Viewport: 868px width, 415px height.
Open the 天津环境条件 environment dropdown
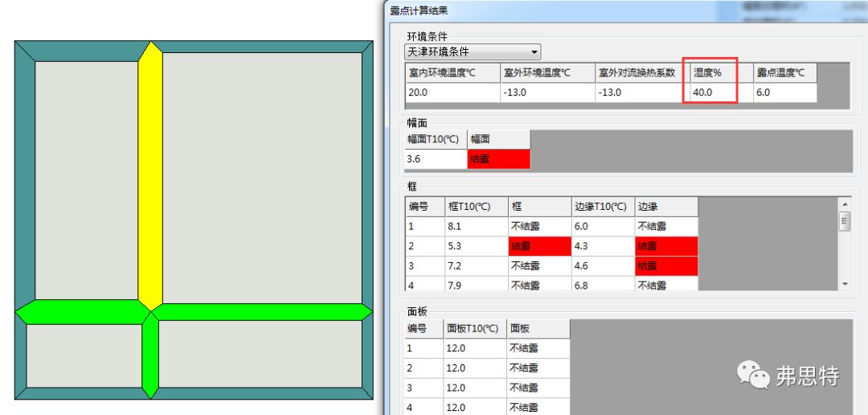(x=472, y=51)
